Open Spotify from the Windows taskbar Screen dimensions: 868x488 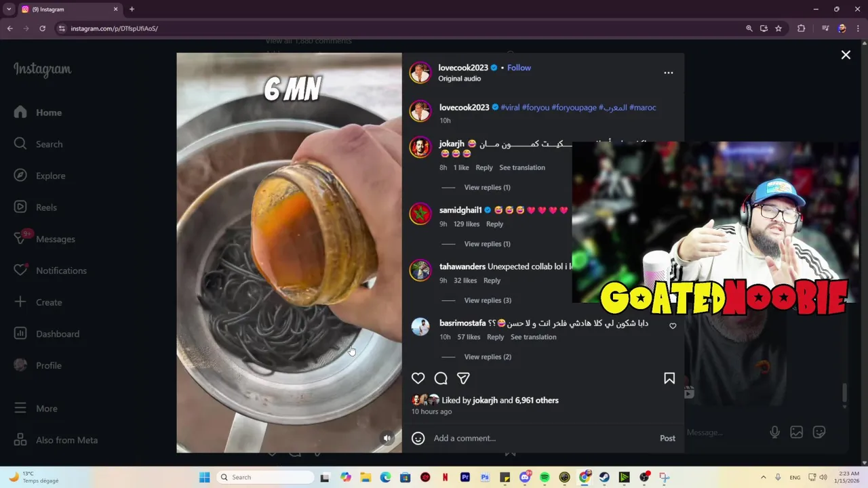tap(545, 477)
